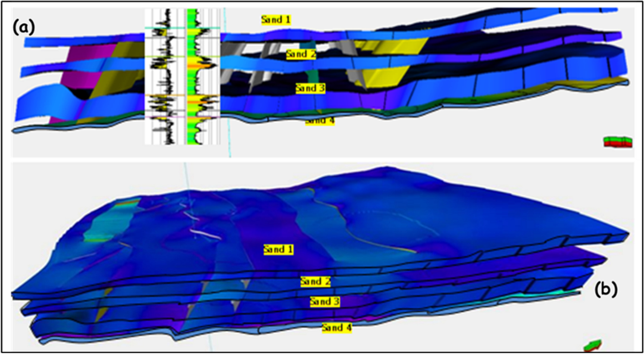
Task: Click the orientation compass icon in panel (a)
Action: 618,142
